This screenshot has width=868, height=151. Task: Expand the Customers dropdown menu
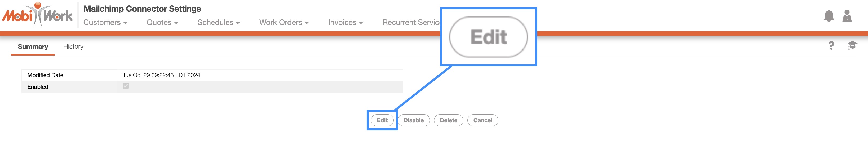[105, 23]
